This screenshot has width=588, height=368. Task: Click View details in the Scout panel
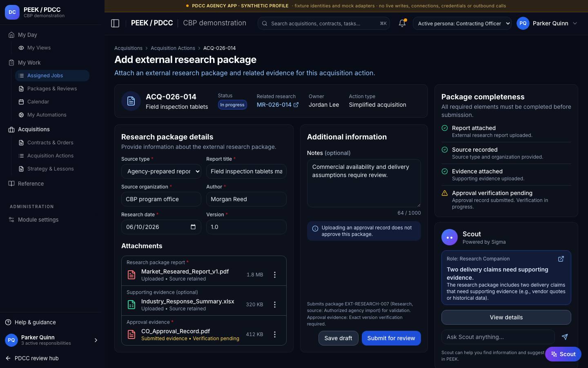pos(506,317)
